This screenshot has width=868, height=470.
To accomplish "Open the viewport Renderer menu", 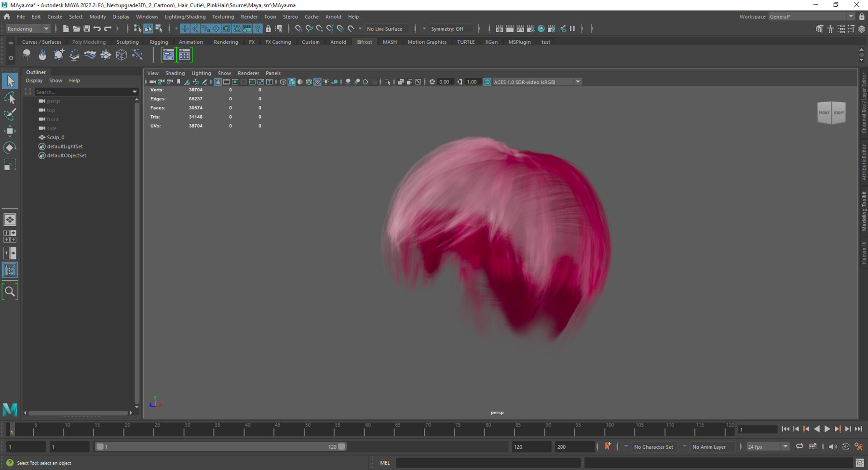I will (x=248, y=73).
